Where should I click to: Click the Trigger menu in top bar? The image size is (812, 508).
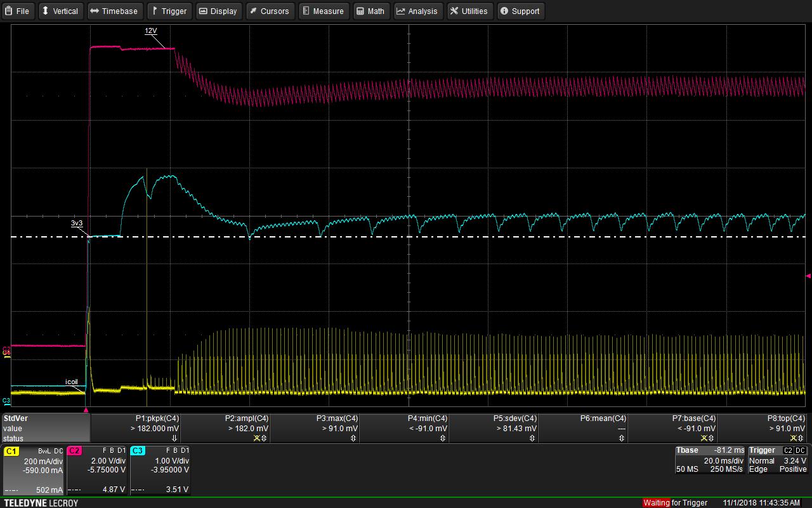(x=169, y=11)
